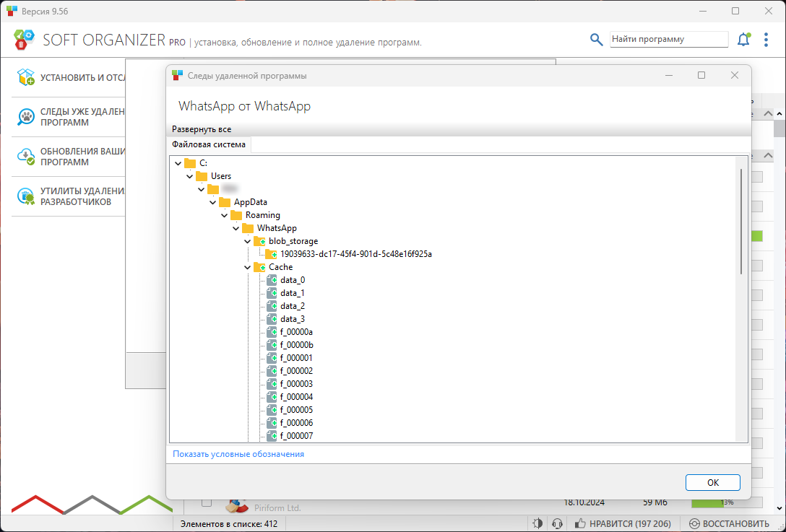Select the f_000005 row

[x=296, y=410]
